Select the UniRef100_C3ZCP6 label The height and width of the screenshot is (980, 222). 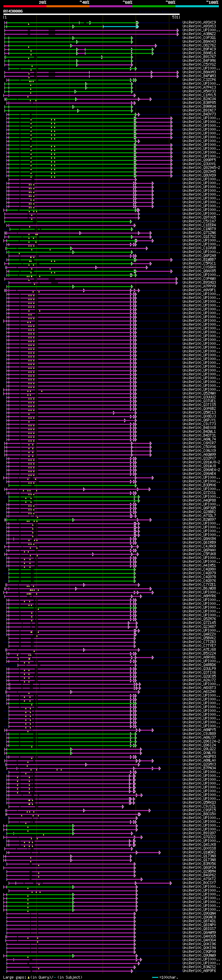[199, 80]
